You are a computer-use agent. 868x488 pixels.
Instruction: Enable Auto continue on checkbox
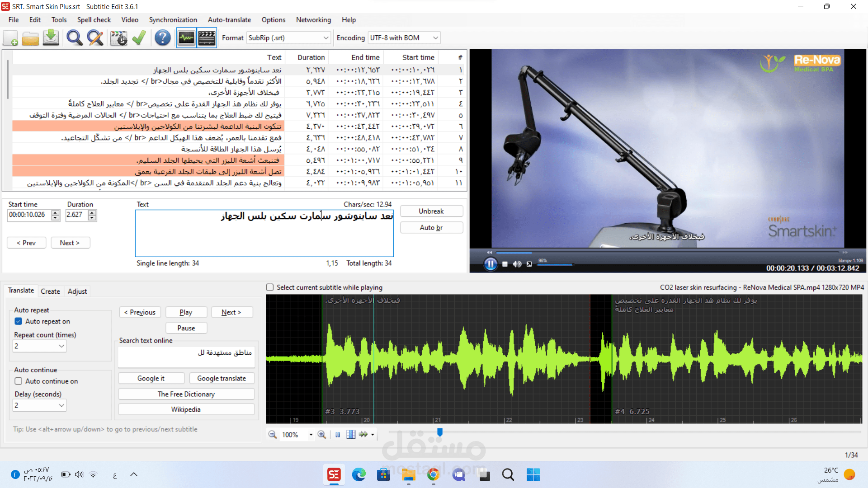(x=19, y=381)
